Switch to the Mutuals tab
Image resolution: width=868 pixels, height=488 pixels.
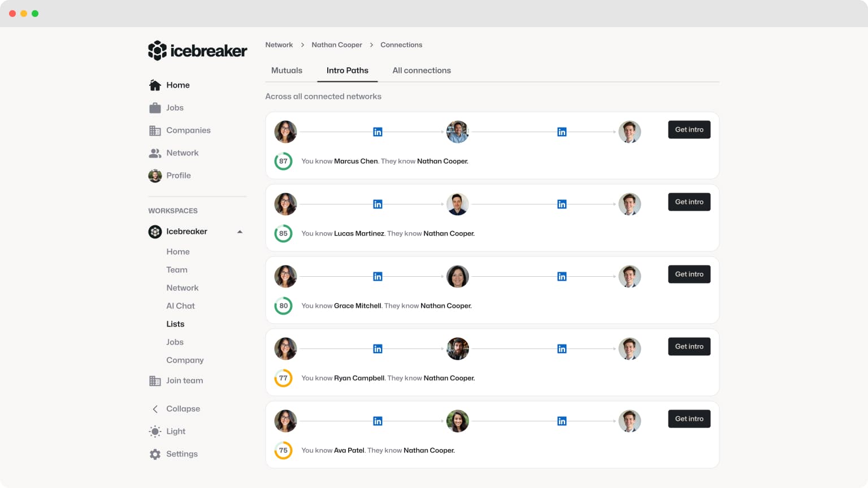click(x=287, y=71)
